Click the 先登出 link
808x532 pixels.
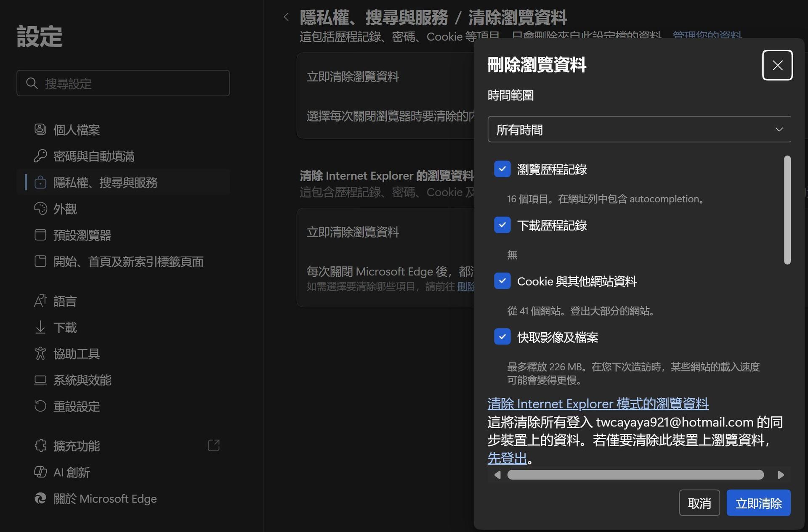507,458
